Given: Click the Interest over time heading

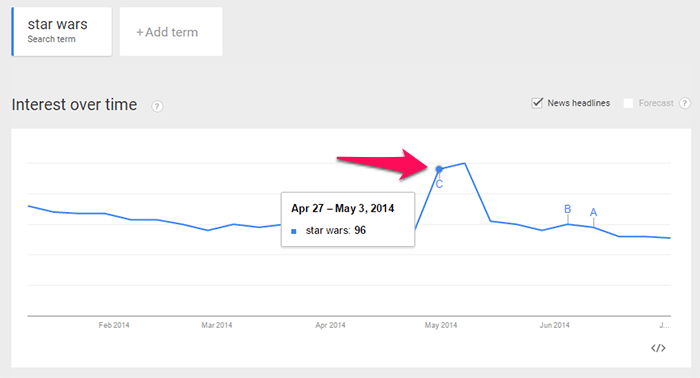Looking at the screenshot, I should pyautogui.click(x=74, y=104).
